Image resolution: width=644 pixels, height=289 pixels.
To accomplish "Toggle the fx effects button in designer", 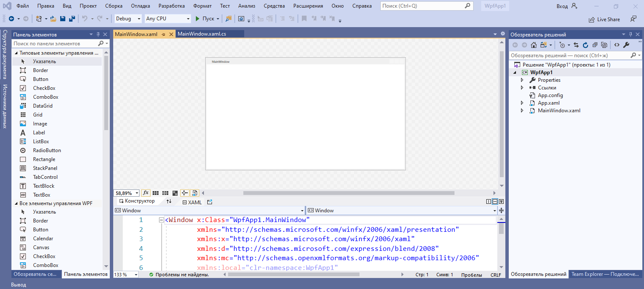I will point(145,193).
